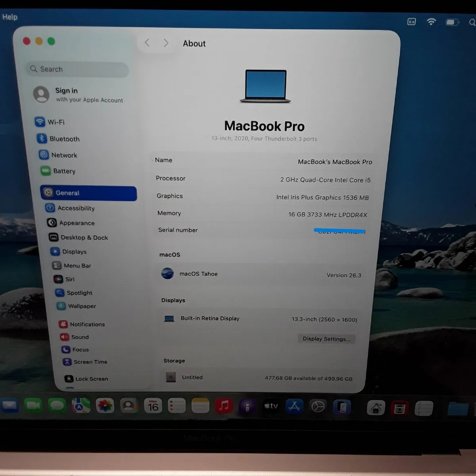
Task: Open the Help menu
Action: (x=10, y=17)
